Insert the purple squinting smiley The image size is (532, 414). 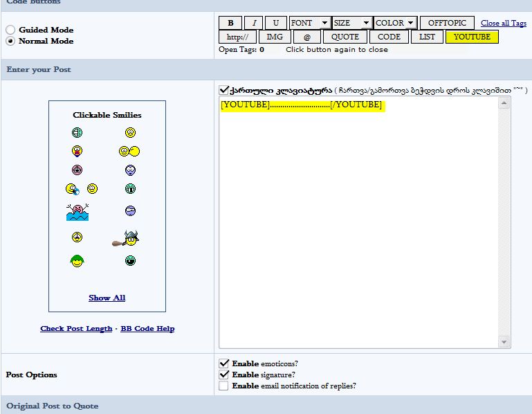coord(130,211)
